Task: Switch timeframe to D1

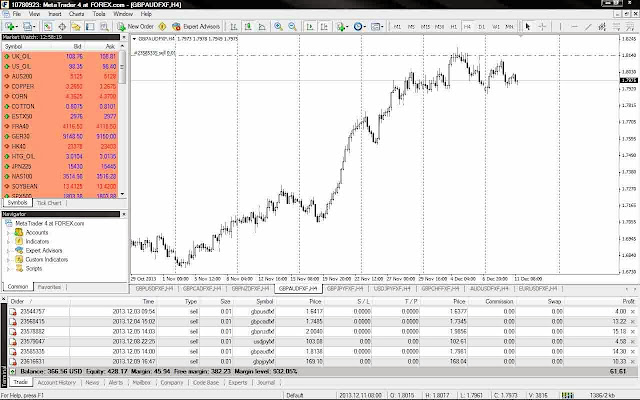Action: [482, 27]
